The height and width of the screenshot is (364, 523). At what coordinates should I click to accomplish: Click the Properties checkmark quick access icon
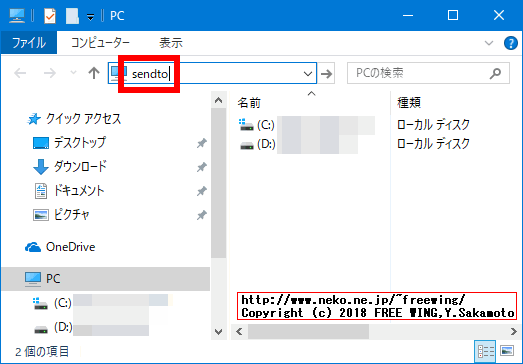coord(50,16)
